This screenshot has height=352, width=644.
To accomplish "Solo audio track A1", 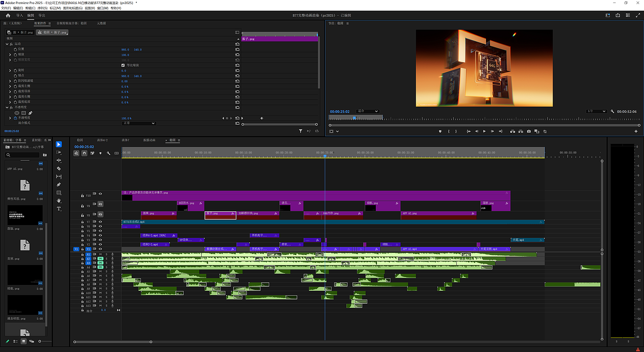I will coord(106,254).
